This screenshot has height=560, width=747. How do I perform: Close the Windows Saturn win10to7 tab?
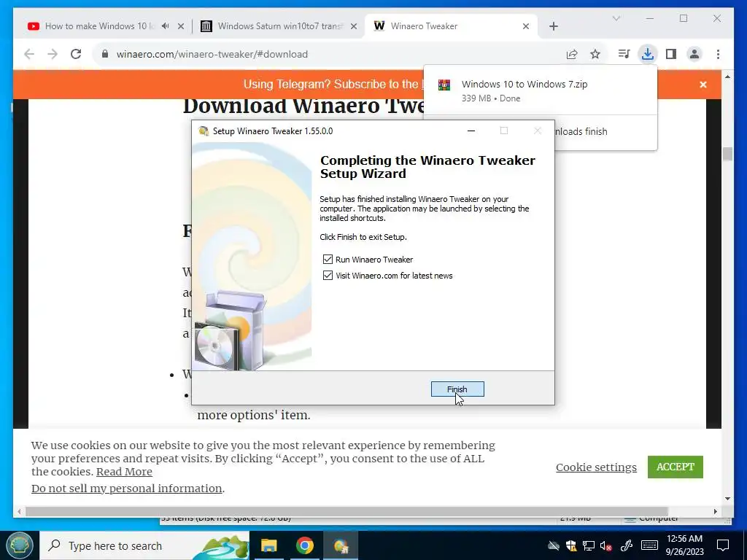pos(354,26)
